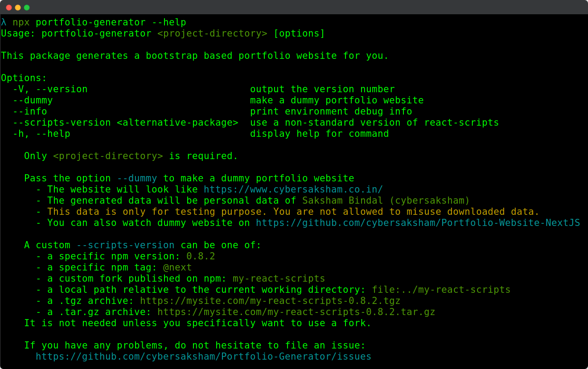Click the typed command portfolio-generator --help
588x369 pixels.
[111, 22]
